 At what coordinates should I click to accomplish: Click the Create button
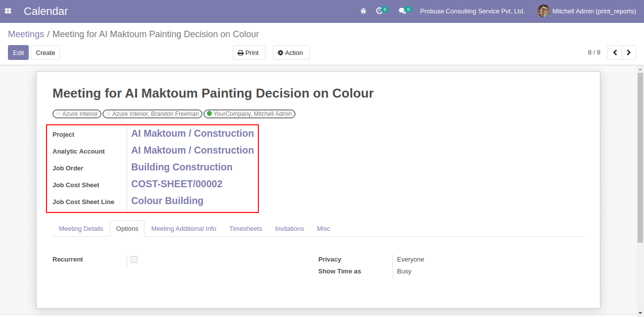[46, 53]
